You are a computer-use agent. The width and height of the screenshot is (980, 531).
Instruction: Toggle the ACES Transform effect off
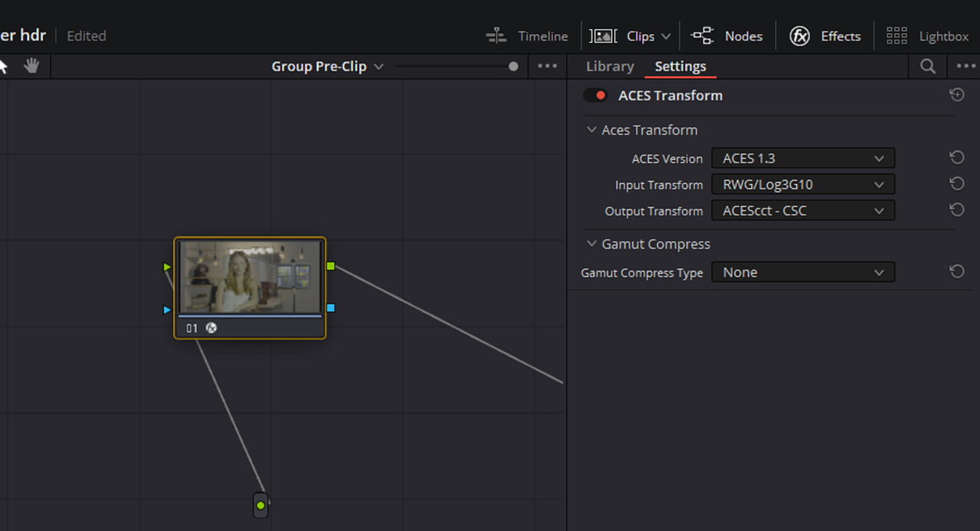pyautogui.click(x=595, y=96)
